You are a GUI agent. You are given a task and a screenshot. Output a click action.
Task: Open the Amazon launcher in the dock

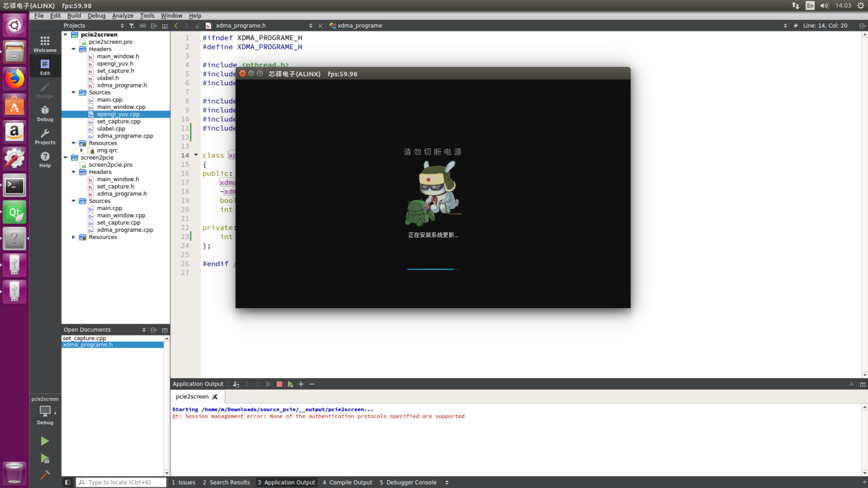14,132
